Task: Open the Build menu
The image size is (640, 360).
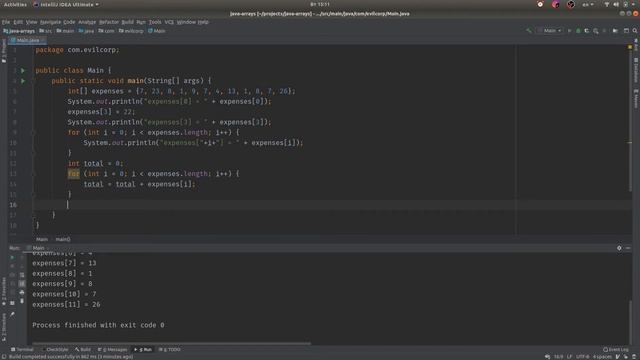Action: point(127,22)
